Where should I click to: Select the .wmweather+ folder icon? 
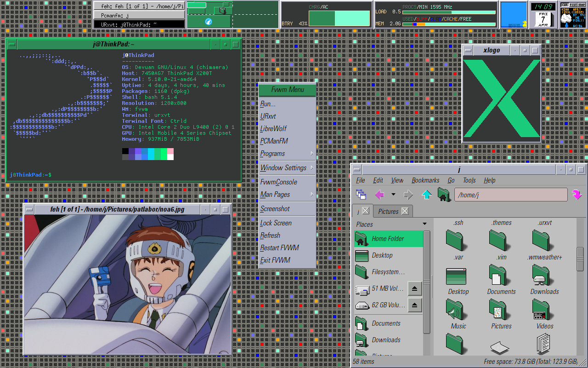pos(542,241)
